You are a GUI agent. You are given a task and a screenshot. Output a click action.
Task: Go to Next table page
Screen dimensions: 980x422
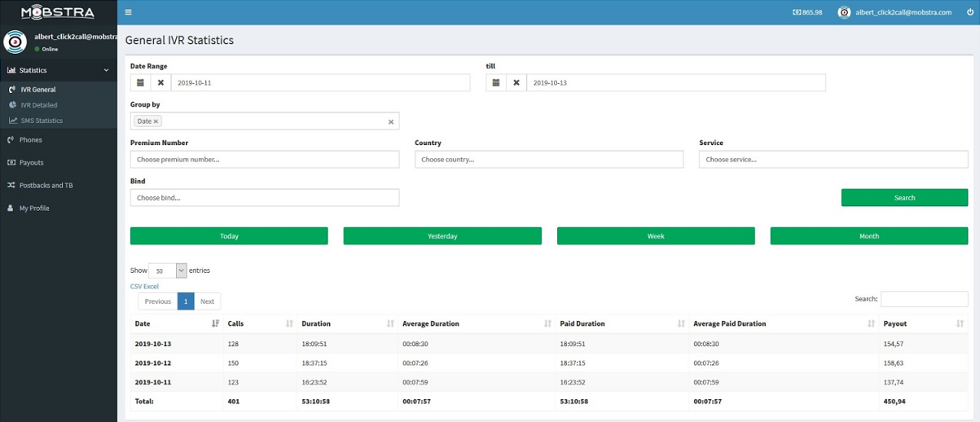(x=208, y=301)
